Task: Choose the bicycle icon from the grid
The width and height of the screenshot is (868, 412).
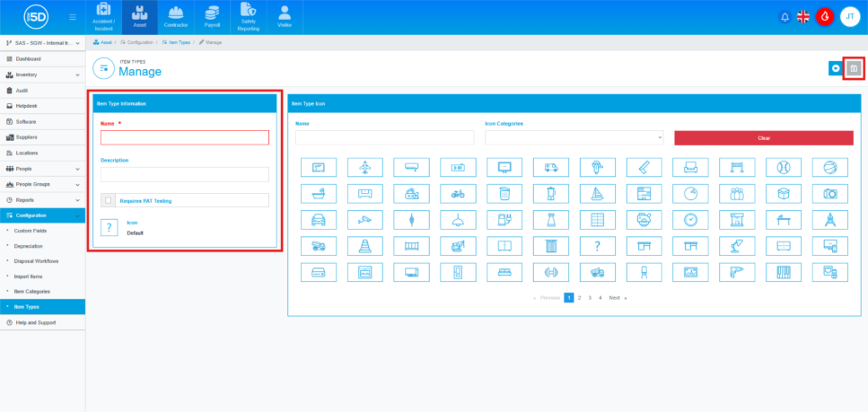Action: 458,193
